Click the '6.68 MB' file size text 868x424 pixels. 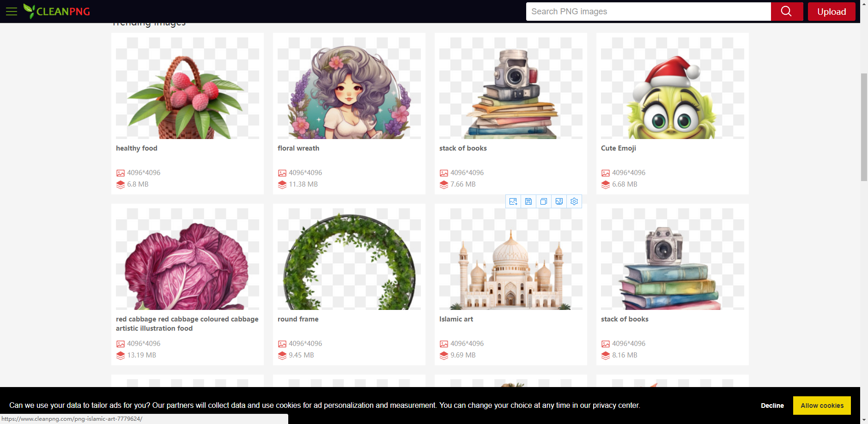(x=625, y=184)
